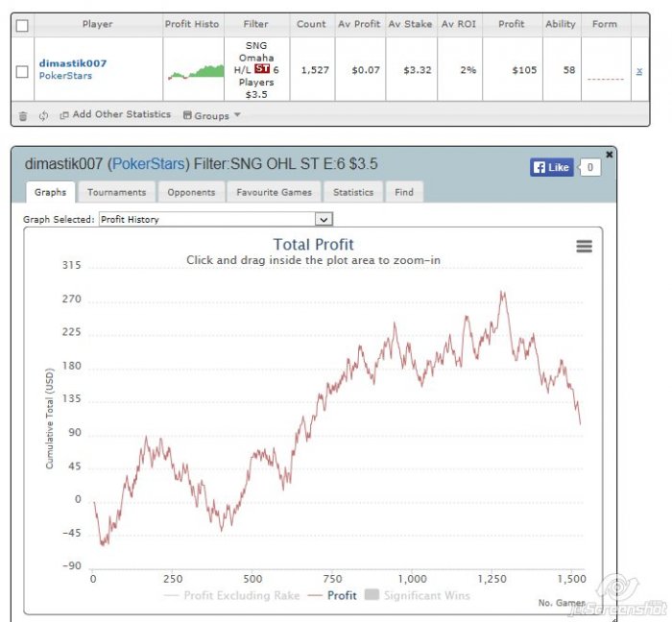Sort by the Profit column header
This screenshot has height=622, width=672.
[x=512, y=24]
